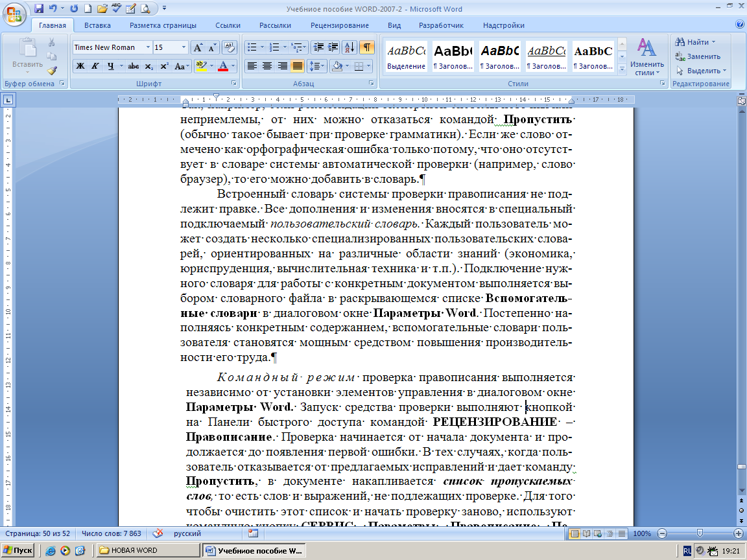Open Font dialog launcher (Шрифт)

(234, 84)
